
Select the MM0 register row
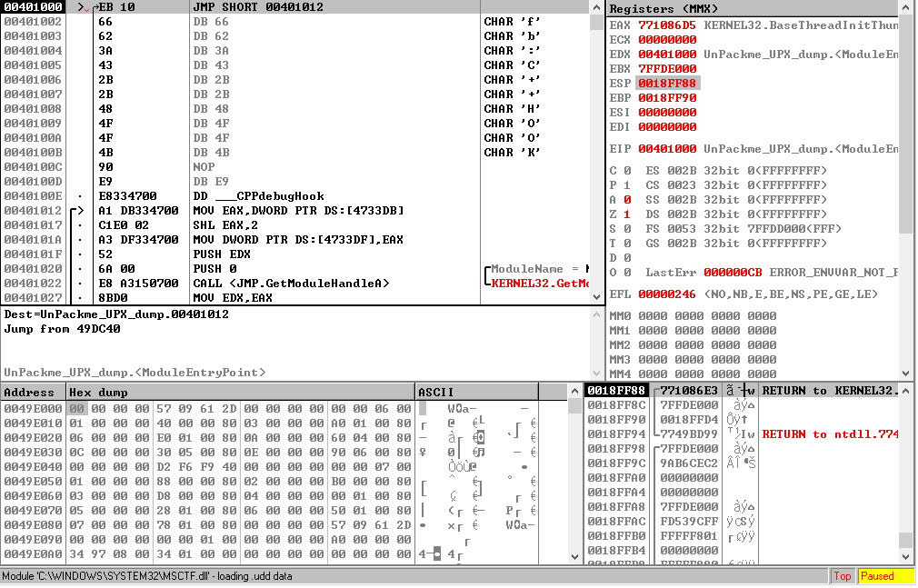(x=693, y=316)
